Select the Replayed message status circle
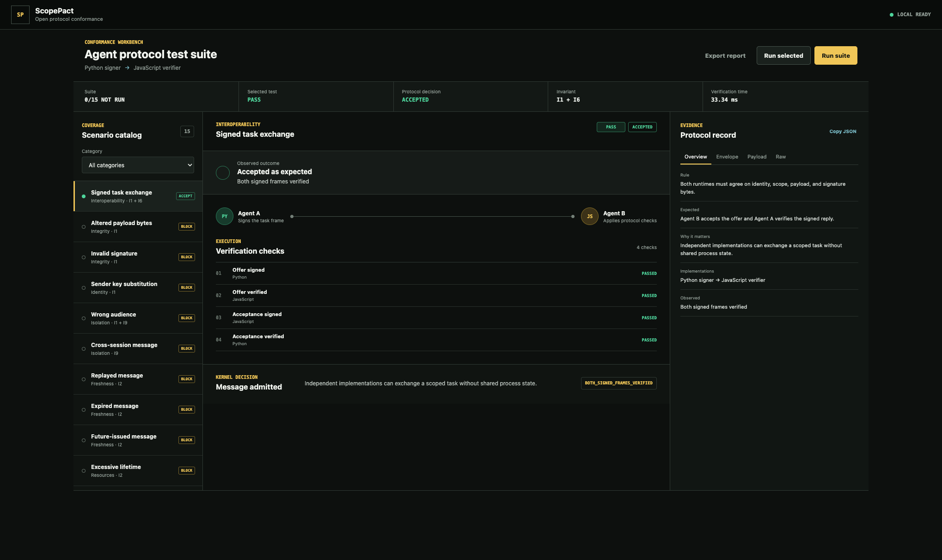 point(84,379)
